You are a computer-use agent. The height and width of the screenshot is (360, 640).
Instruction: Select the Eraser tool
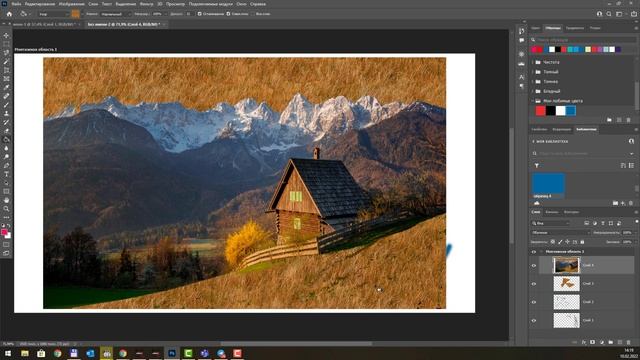point(6,131)
